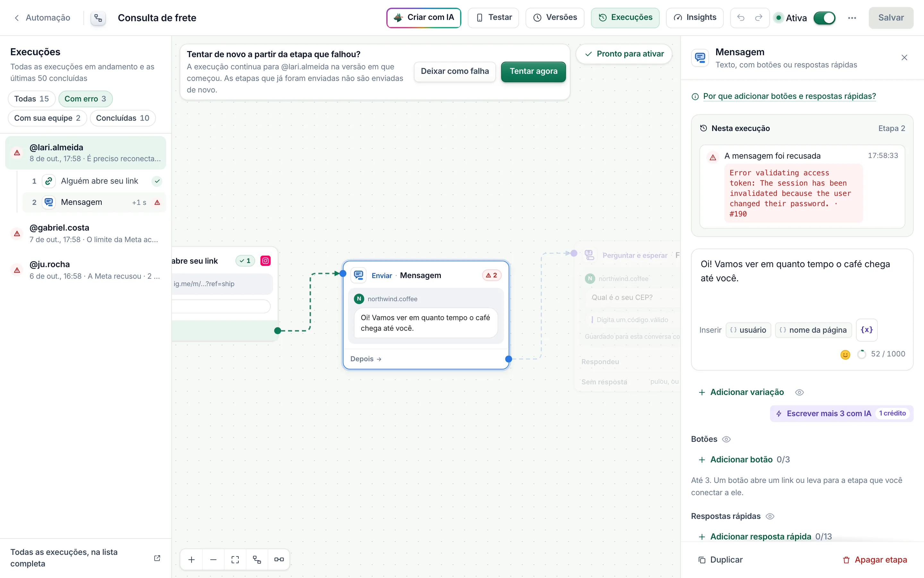
Task: Open Insights from the header
Action: click(x=695, y=18)
